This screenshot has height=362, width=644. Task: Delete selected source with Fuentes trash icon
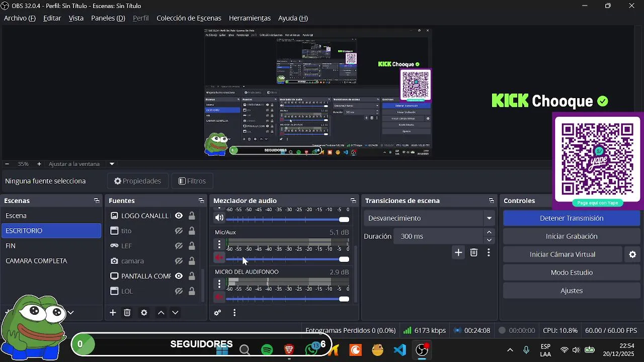point(127,313)
